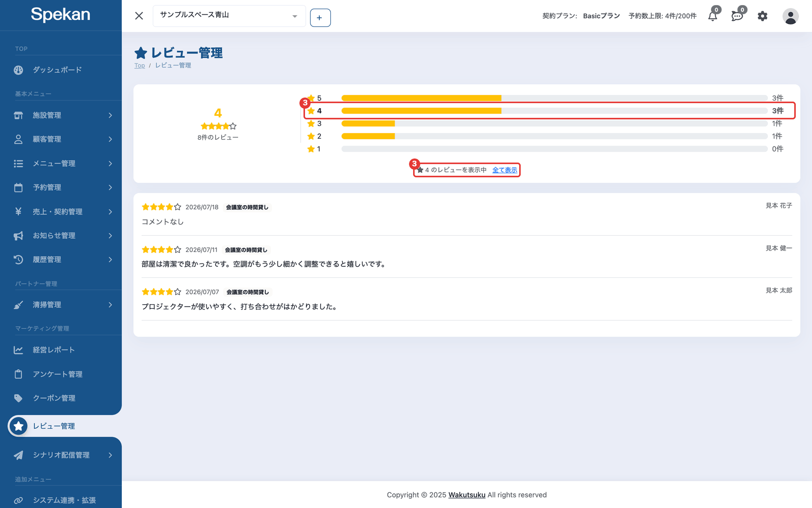
Task: Click reviewer name 見本 健一
Action: pyautogui.click(x=779, y=248)
